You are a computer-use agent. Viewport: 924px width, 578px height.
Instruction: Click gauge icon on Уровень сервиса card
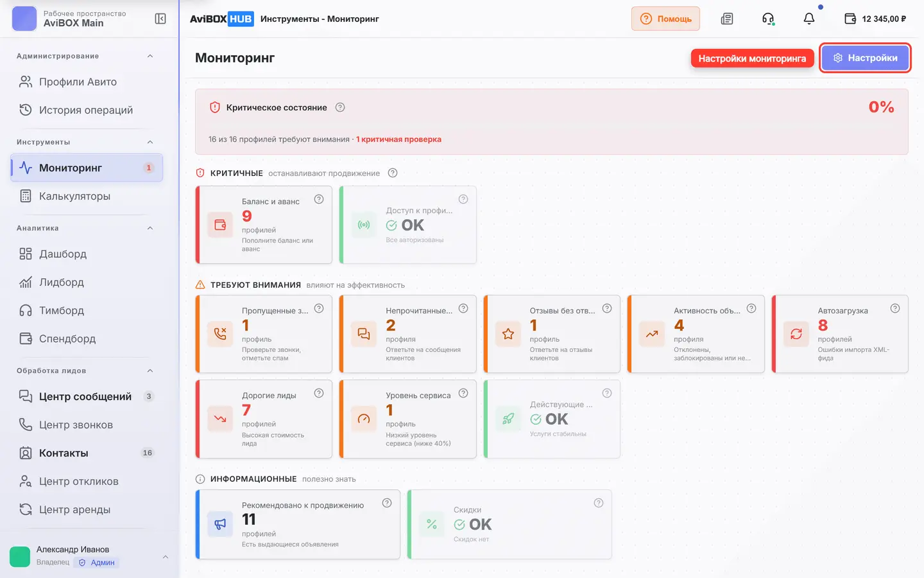tap(364, 419)
